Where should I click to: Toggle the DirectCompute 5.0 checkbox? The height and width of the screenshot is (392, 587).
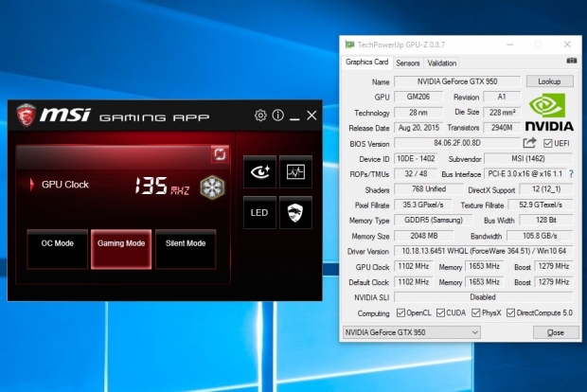[510, 312]
